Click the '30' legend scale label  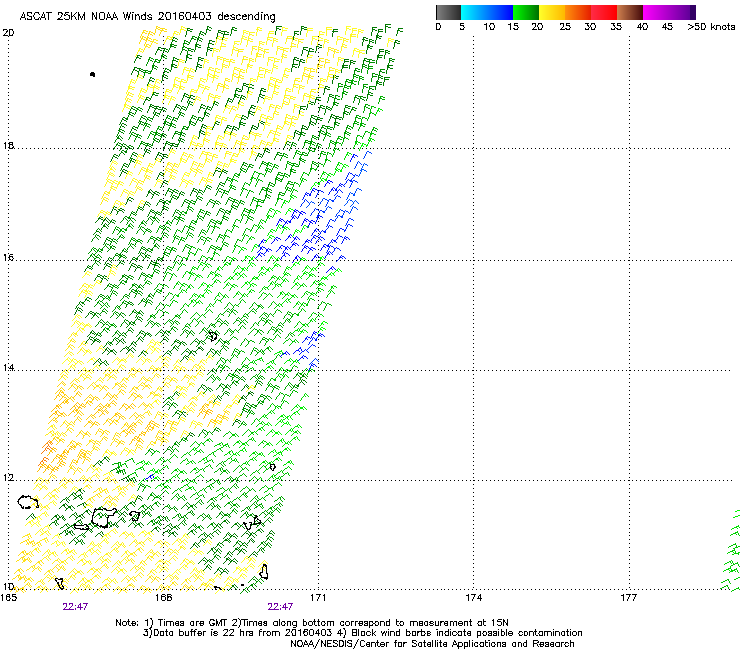(590, 27)
